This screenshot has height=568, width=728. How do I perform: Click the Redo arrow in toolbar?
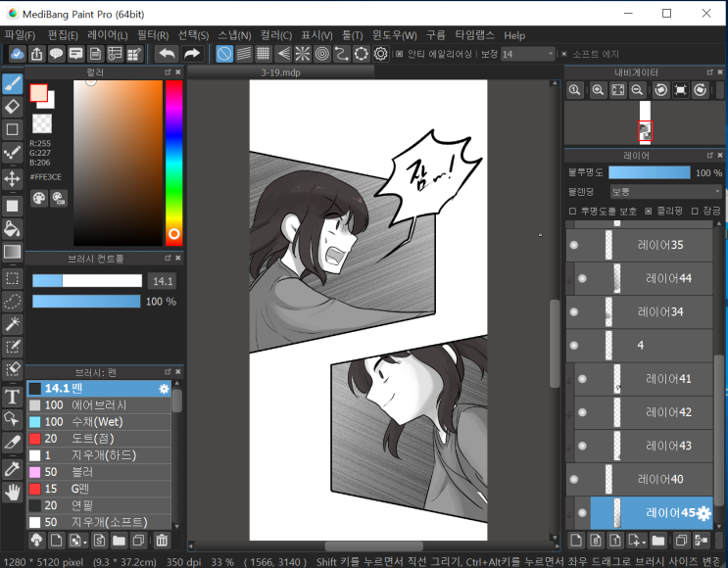192,54
